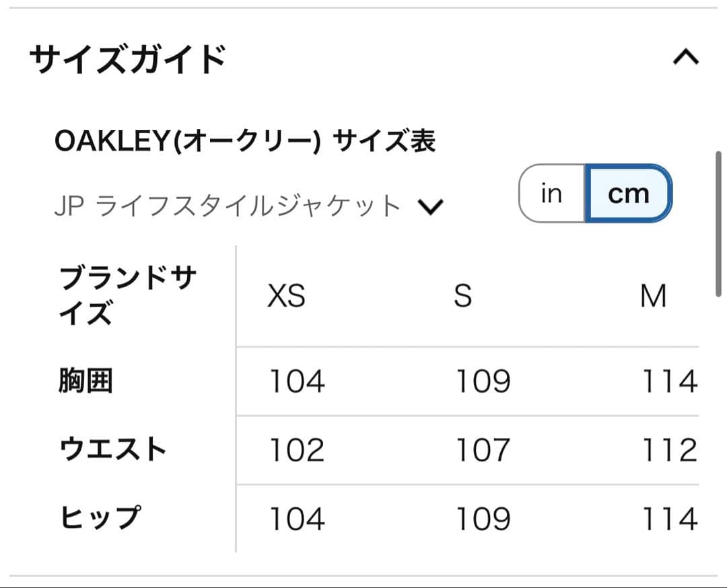Switch measurement units to inches
The width and height of the screenshot is (727, 588).
pos(551,193)
